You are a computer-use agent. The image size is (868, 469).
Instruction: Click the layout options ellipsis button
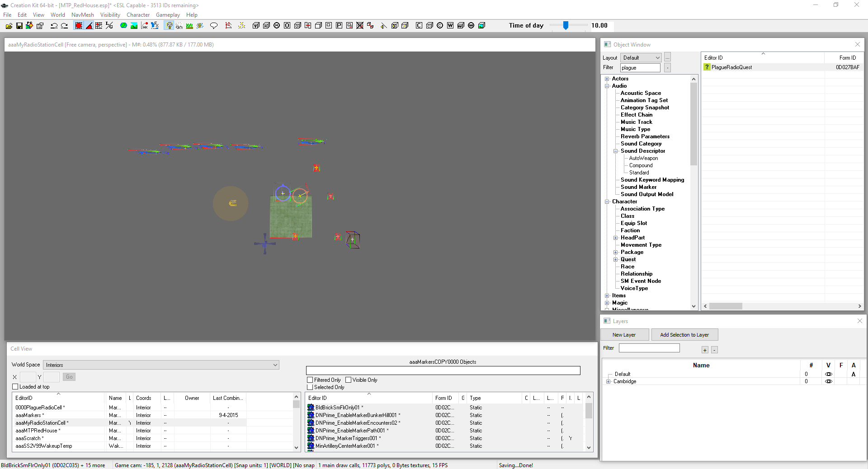(668, 58)
